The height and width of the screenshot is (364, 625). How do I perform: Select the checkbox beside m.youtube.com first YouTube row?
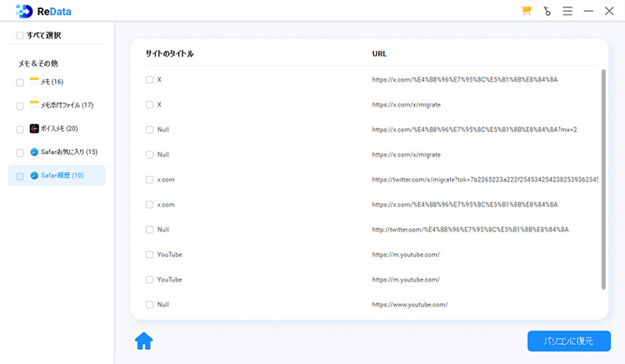[x=149, y=255]
